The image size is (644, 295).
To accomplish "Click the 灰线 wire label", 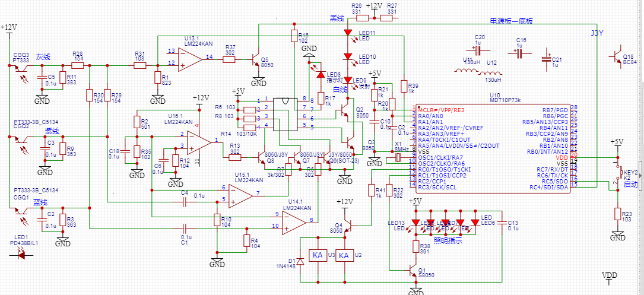I will pyautogui.click(x=43, y=57).
